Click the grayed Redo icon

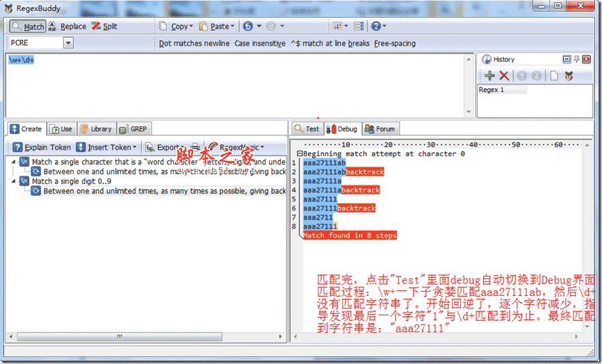(x=271, y=26)
